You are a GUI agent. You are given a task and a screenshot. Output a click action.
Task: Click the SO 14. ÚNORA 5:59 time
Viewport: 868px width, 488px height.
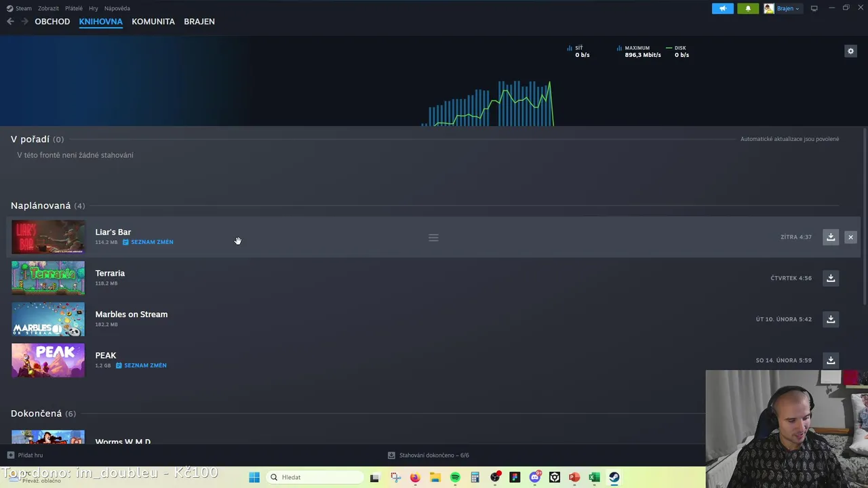784,360
